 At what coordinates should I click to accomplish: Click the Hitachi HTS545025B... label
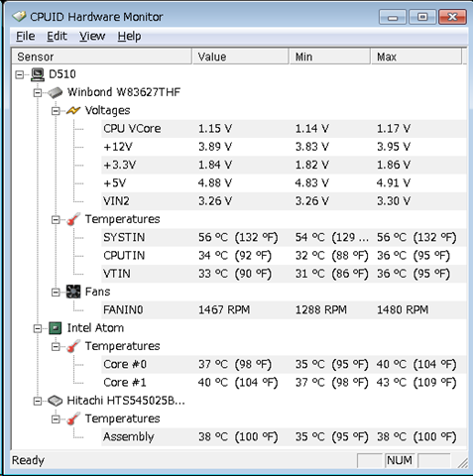pyautogui.click(x=126, y=401)
